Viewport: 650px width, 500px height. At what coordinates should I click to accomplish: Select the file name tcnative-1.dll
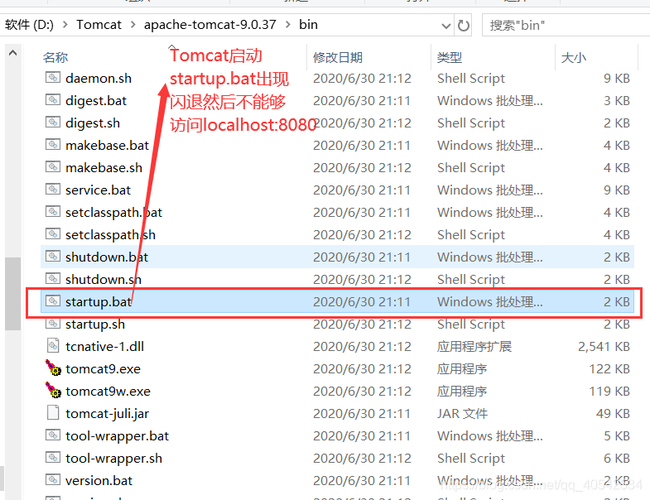pyautogui.click(x=104, y=347)
